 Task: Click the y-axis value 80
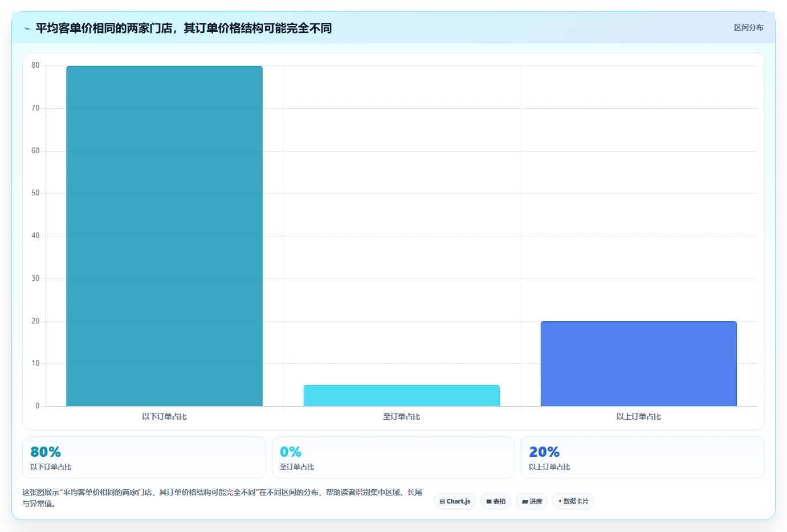tap(35, 66)
